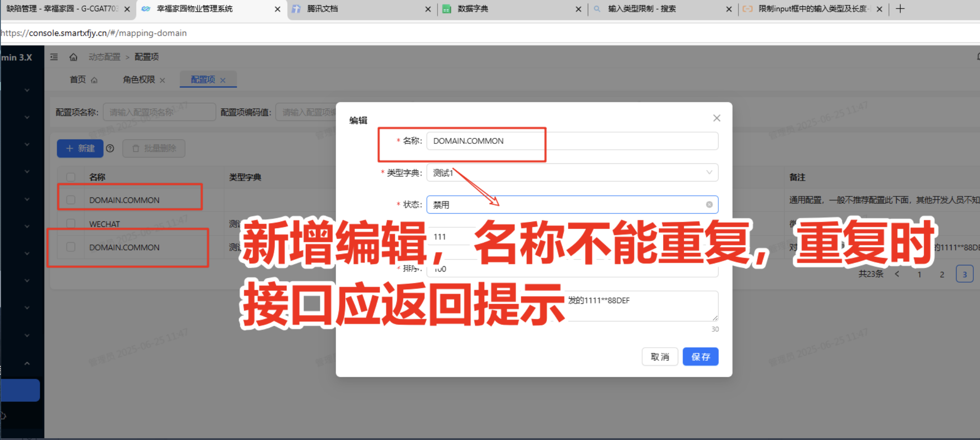Clear the status field using clear icon

(x=709, y=205)
